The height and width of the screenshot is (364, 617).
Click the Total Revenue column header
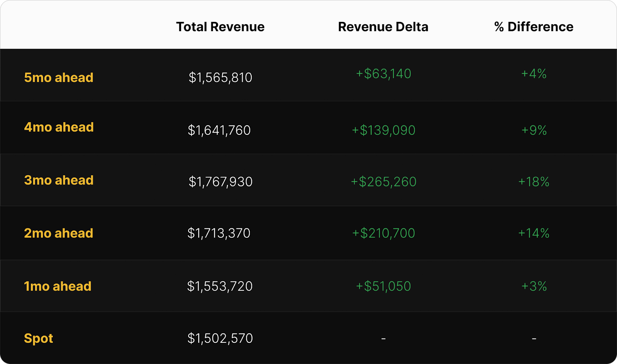point(220,27)
